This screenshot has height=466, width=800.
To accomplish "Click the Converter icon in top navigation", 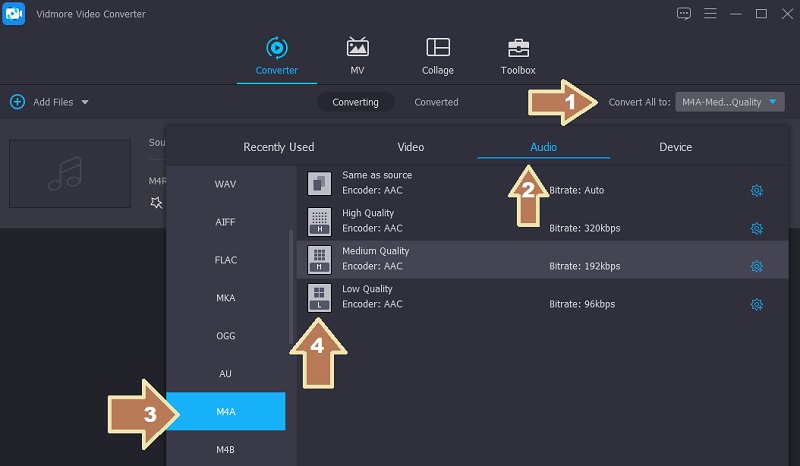I will [276, 48].
